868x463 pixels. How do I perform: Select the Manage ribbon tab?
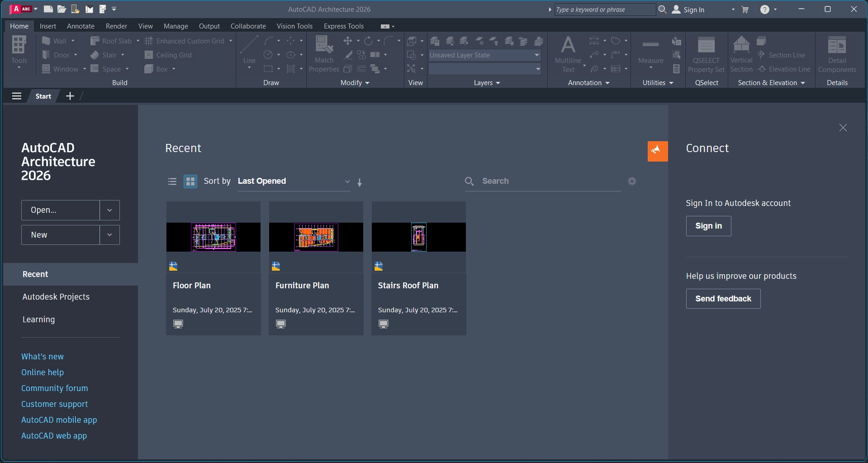[x=176, y=26]
